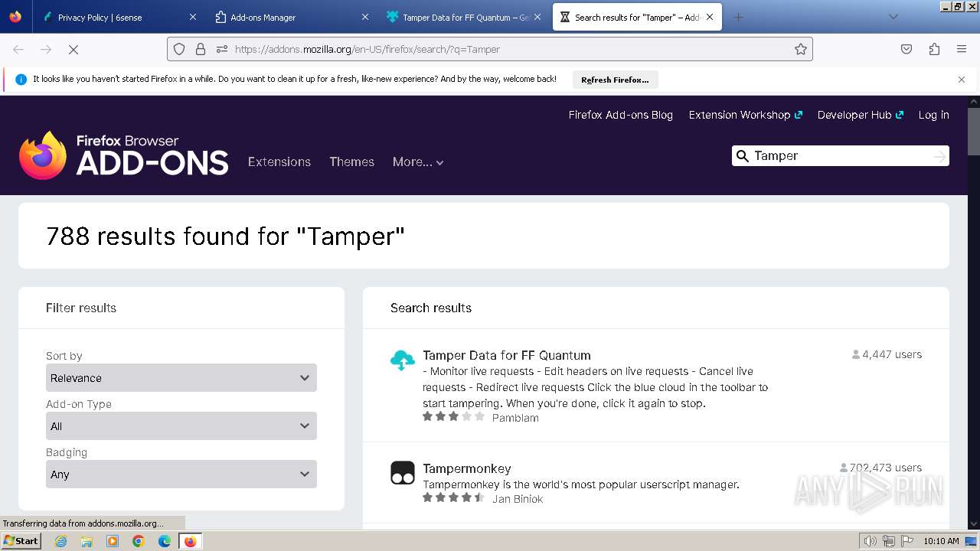This screenshot has height=551, width=980.
Task: Close the Add-ons Manager tab
Action: point(365,17)
